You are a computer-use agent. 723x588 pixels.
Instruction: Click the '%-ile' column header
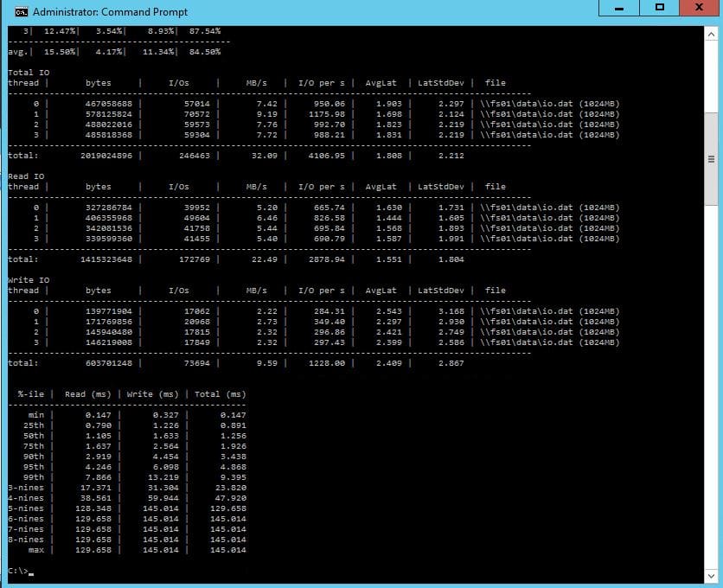(x=31, y=394)
